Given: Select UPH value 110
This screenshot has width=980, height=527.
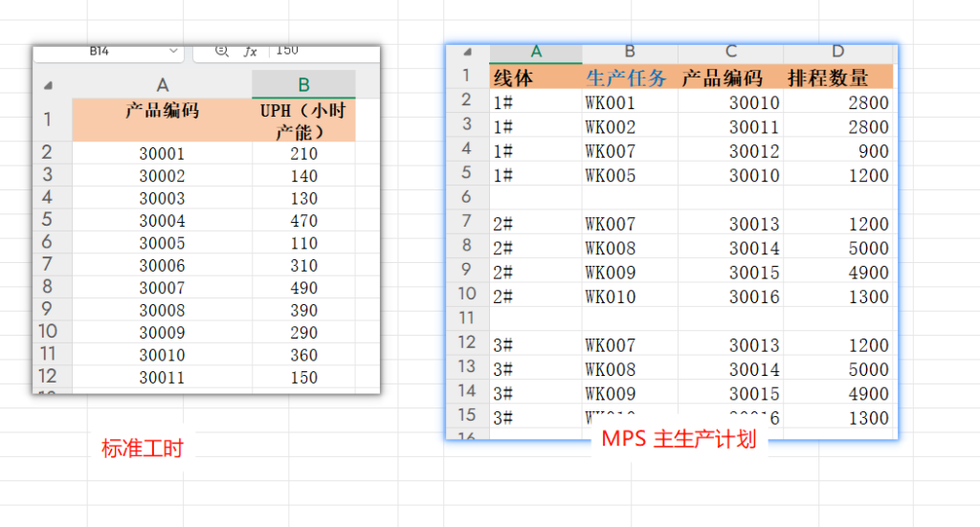Looking at the screenshot, I should pos(303,243).
